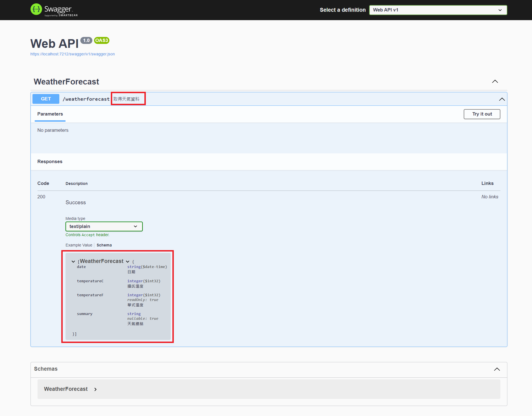Open the swagger.json link
Image resolution: width=532 pixels, height=416 pixels.
(x=72, y=54)
